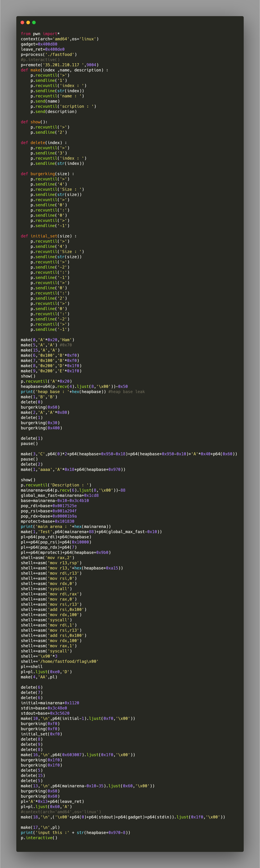The height and width of the screenshot is (868, 260).
Task: Click the p.recvuntil('scription : ') line
Action: 63,106
